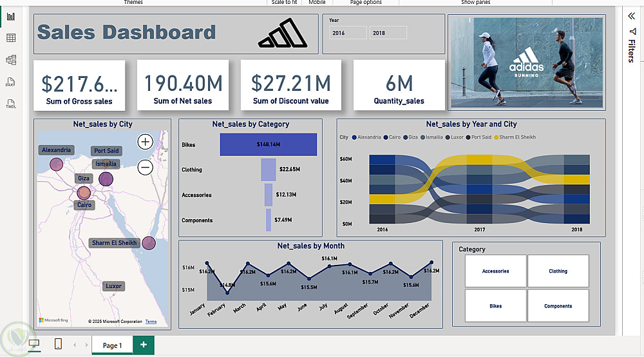Click the 2017 axis label

point(480,229)
